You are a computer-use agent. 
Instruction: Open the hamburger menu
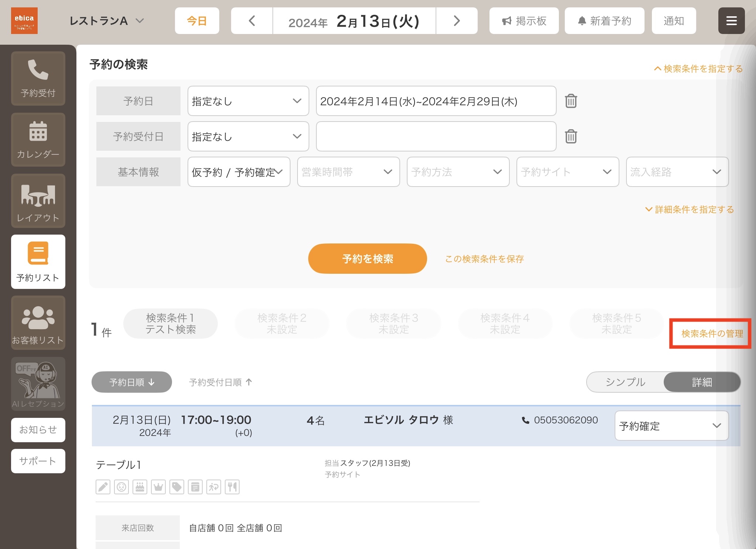731,21
